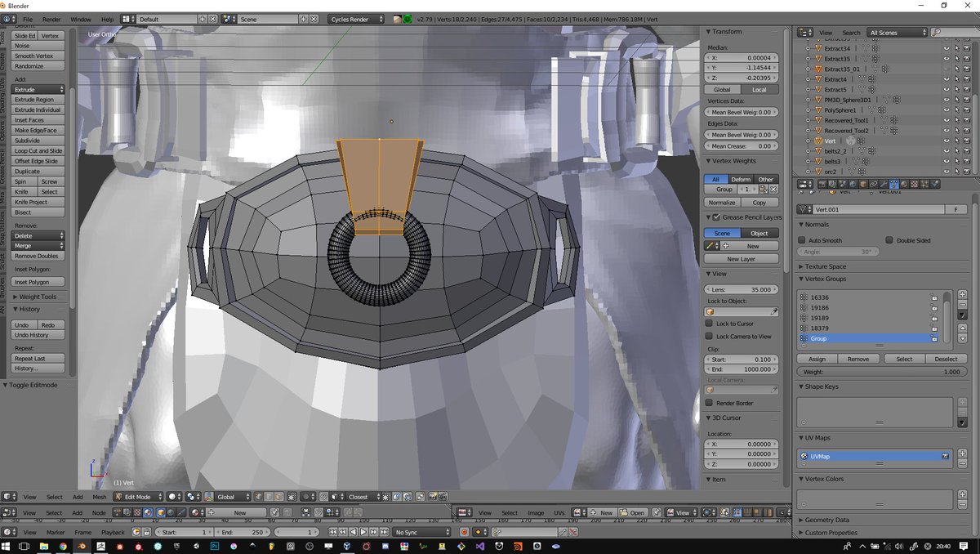Click the restrict-render camera for belts3

pyautogui.click(x=966, y=161)
